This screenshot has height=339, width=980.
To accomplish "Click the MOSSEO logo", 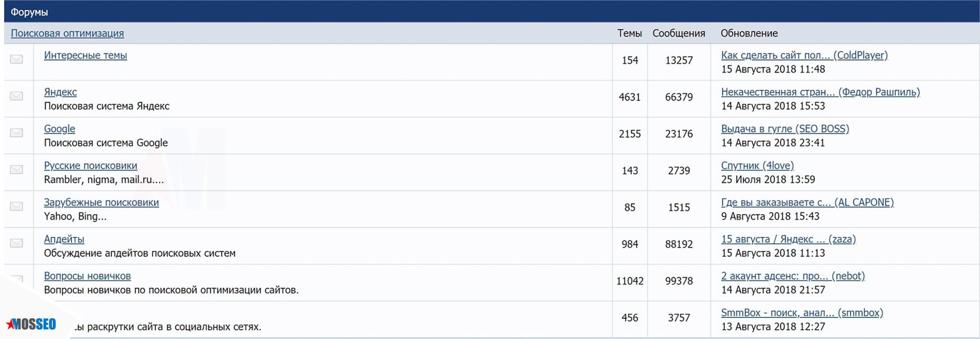I will tap(31, 324).
